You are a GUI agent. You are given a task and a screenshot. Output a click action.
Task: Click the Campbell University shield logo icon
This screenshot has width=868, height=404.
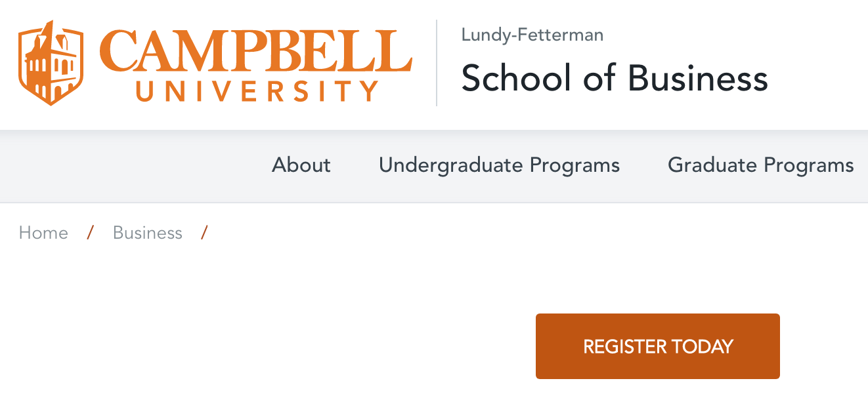point(51,63)
